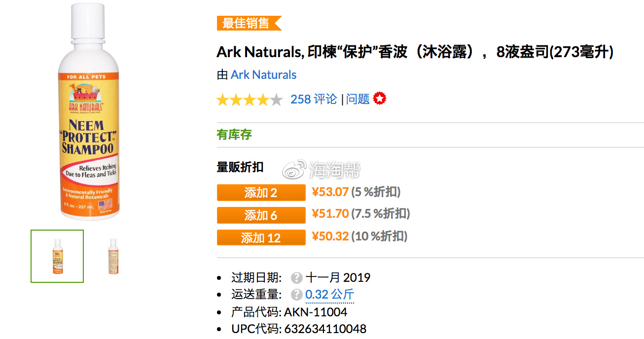This screenshot has height=339, width=644.
Task: Click the ¥53.07 discounted price
Action: coord(330,192)
